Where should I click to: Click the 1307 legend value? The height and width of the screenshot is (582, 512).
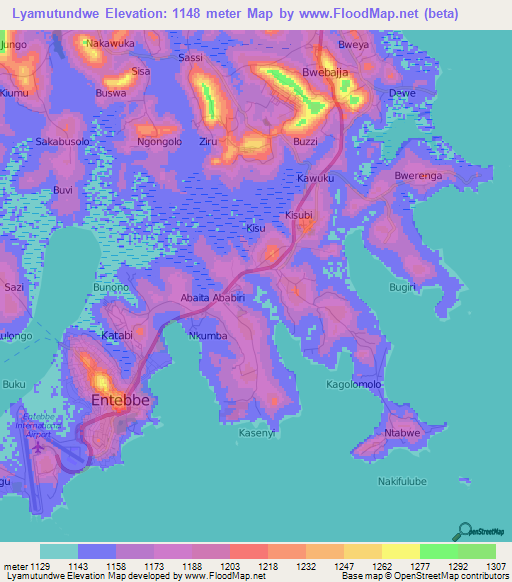point(496,567)
